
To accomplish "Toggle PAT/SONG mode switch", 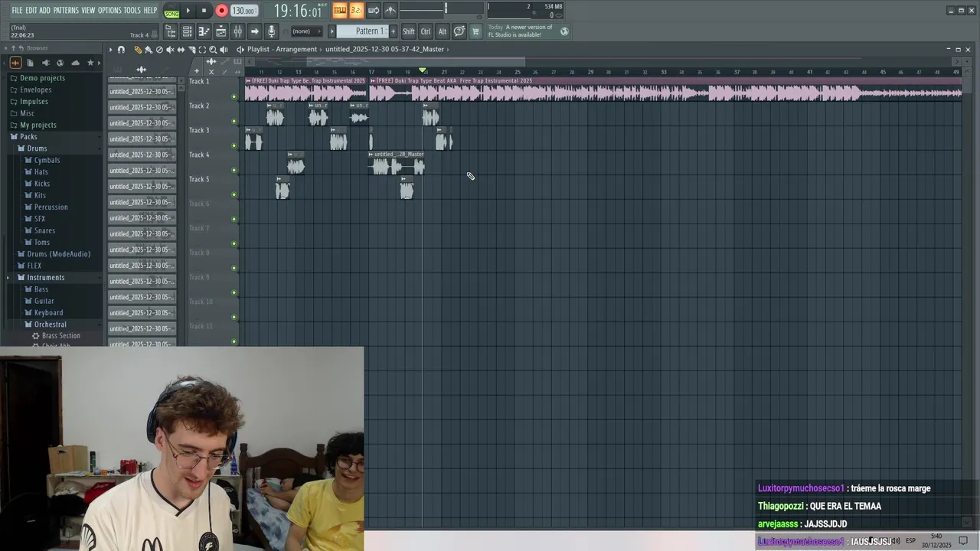I will tap(171, 11).
